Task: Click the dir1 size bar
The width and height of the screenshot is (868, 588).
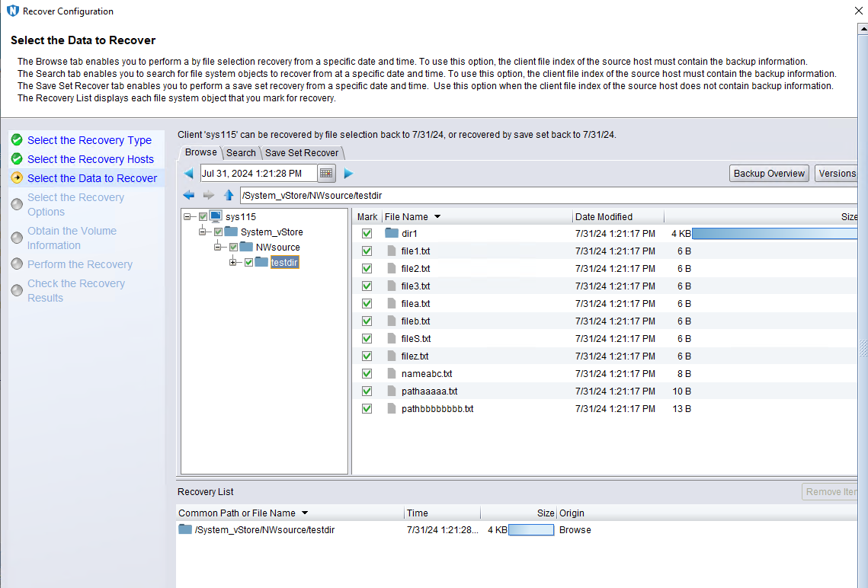Action: [774, 233]
